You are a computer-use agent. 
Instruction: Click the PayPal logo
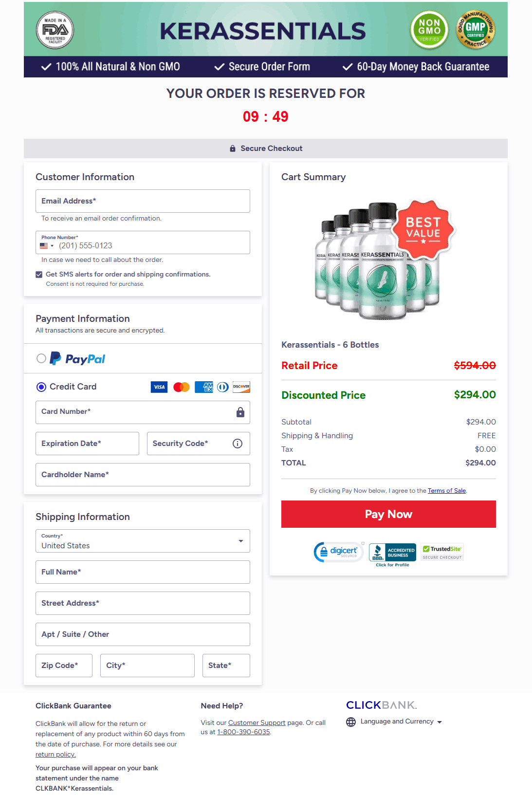click(78, 359)
